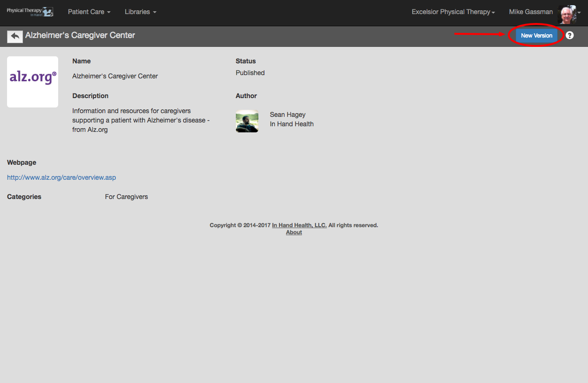Click the Physical Therapy In Hand logo
This screenshot has width=588, height=383.
30,12
